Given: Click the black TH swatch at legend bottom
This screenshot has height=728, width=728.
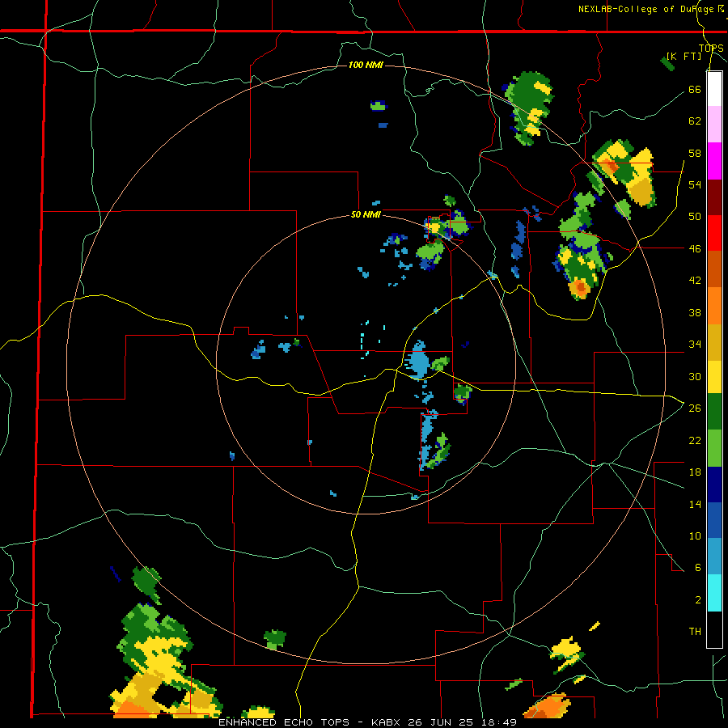Looking at the screenshot, I should 714,629.
